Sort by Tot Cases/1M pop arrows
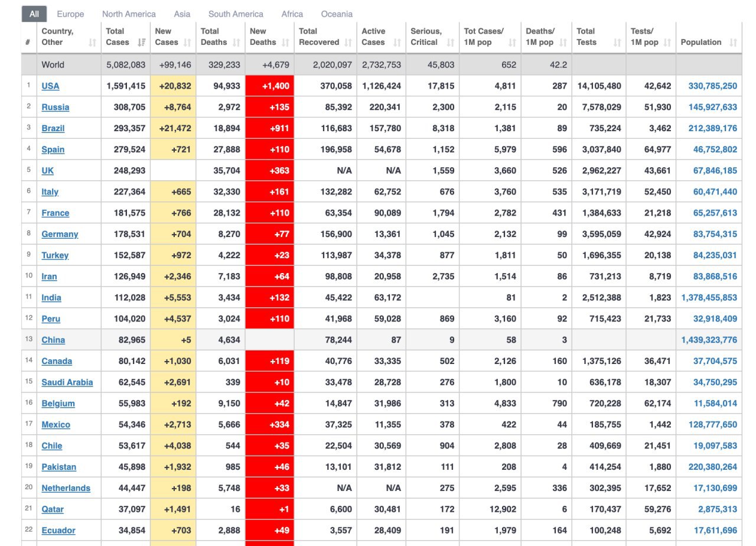Viewport: 756px width, 546px height. (512, 43)
